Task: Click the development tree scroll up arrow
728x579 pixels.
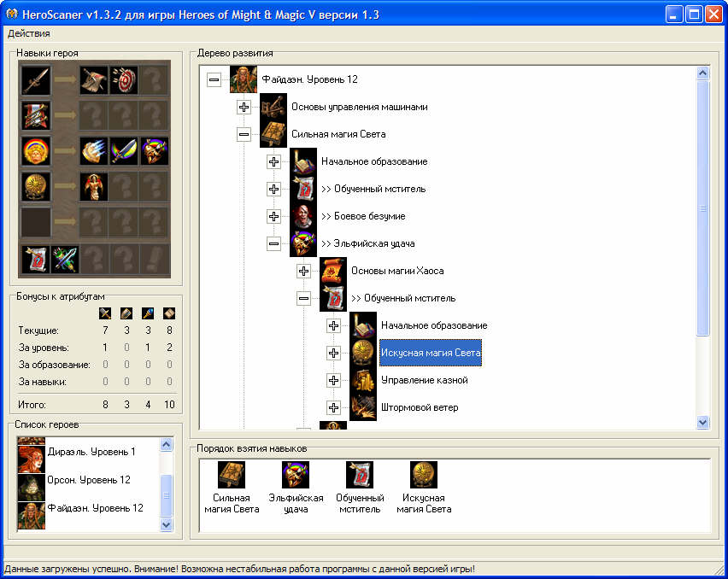Action: pos(703,73)
